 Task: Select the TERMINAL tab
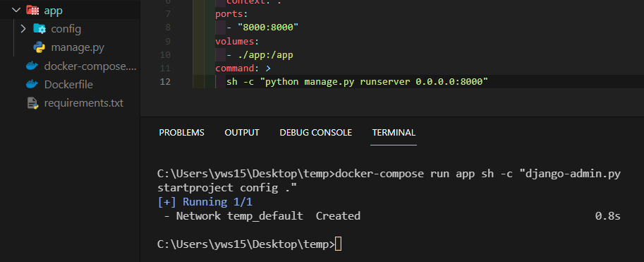click(394, 133)
